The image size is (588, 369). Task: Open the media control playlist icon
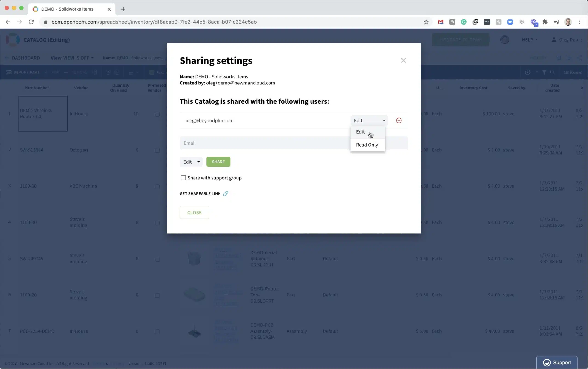tap(556, 22)
